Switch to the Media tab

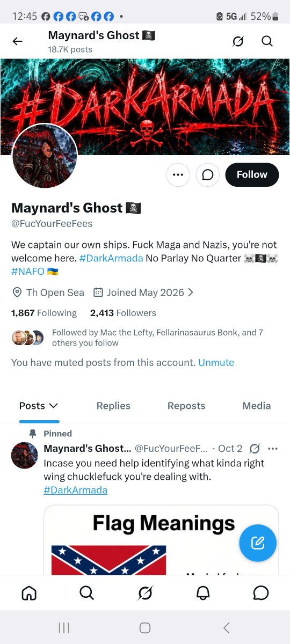(x=257, y=406)
